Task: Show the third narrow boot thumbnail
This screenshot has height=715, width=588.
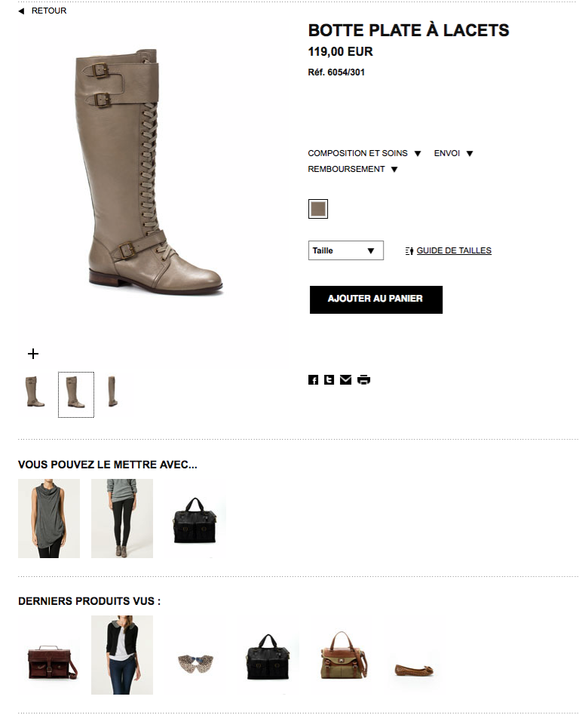Action: pos(112,391)
